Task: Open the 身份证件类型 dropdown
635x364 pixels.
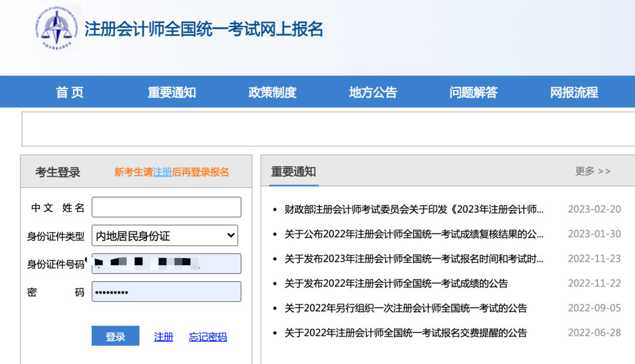Action: 165,236
